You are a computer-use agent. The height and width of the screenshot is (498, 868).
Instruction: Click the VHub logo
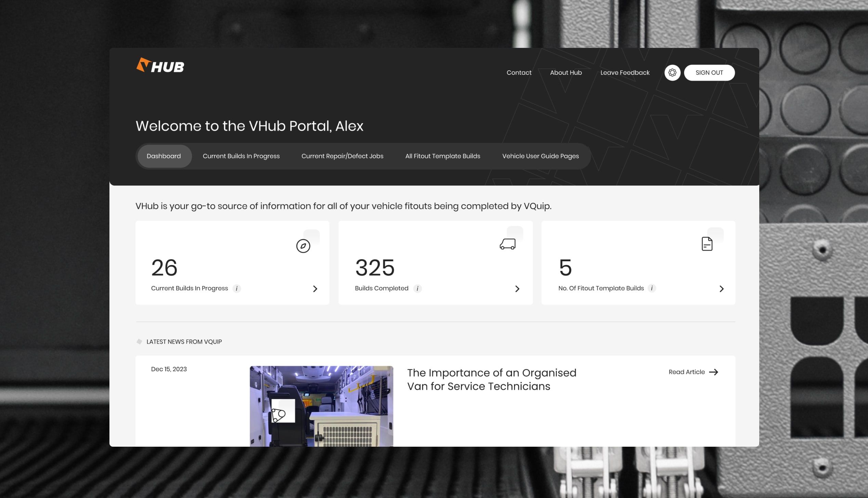point(160,65)
